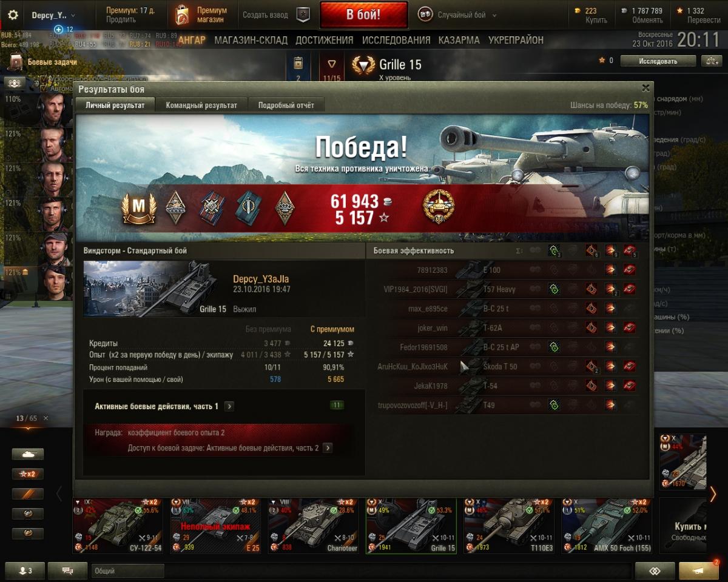
Task: Open the chat channels speech bubble icon
Action: pos(67,570)
